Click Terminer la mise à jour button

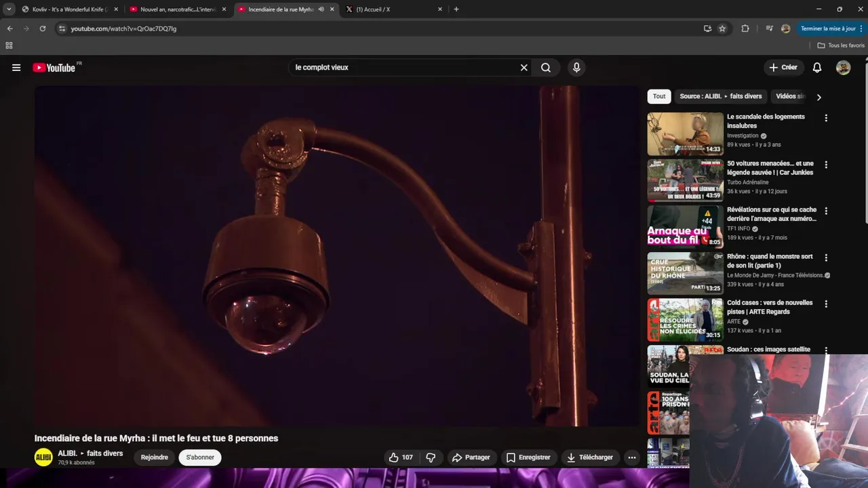click(831, 28)
